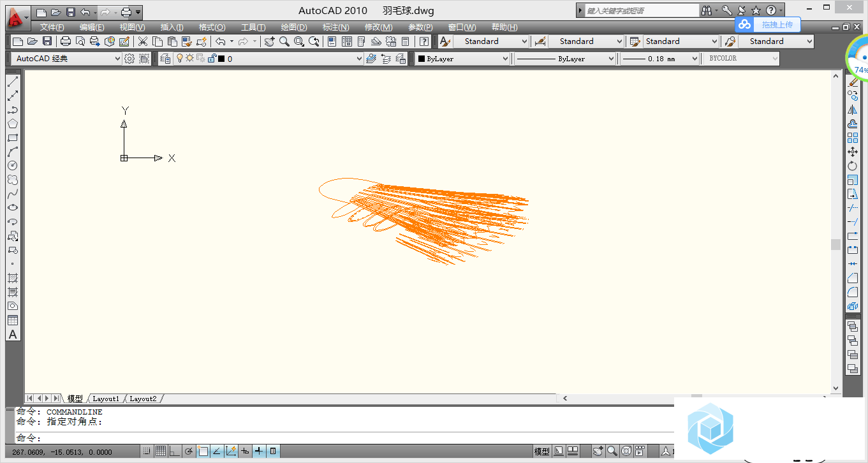Open the Text Style manager icon
Image resolution: width=868 pixels, height=463 pixels.
tap(445, 41)
